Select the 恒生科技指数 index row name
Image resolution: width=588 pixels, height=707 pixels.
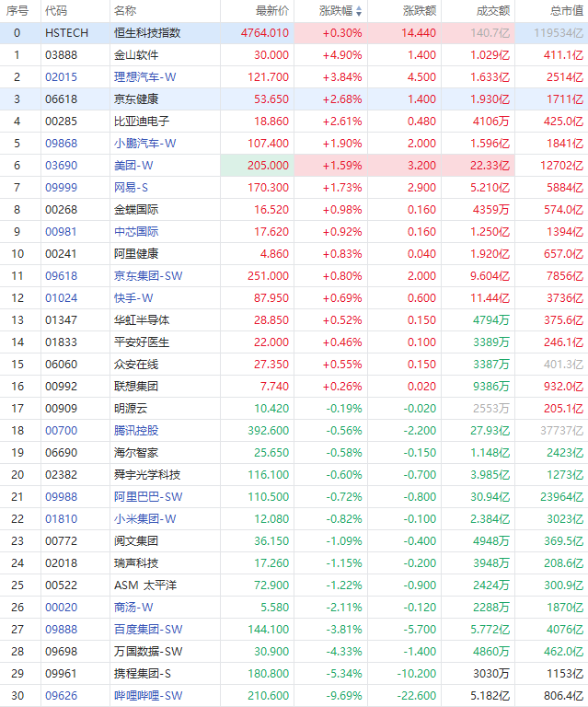[147, 33]
